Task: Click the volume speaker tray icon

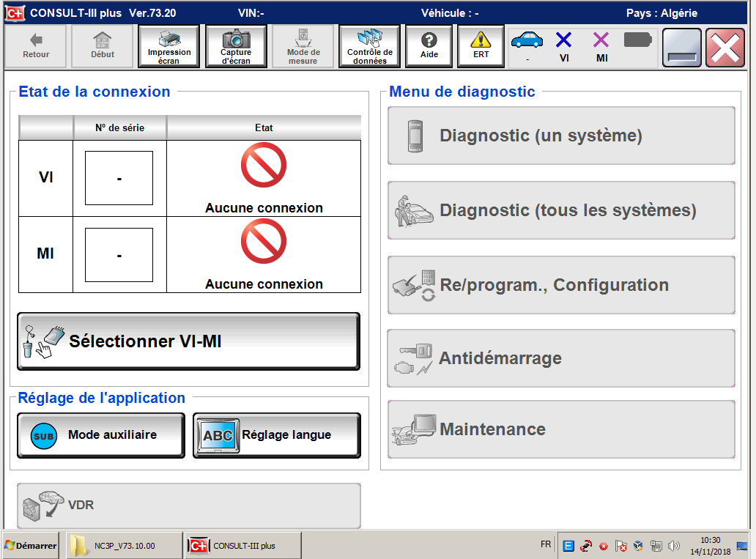Action: coord(673,546)
